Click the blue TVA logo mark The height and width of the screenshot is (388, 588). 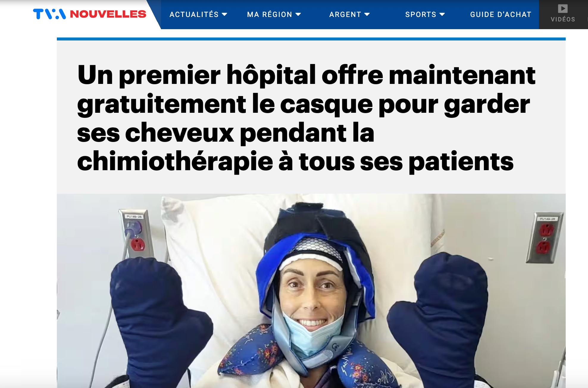49,14
